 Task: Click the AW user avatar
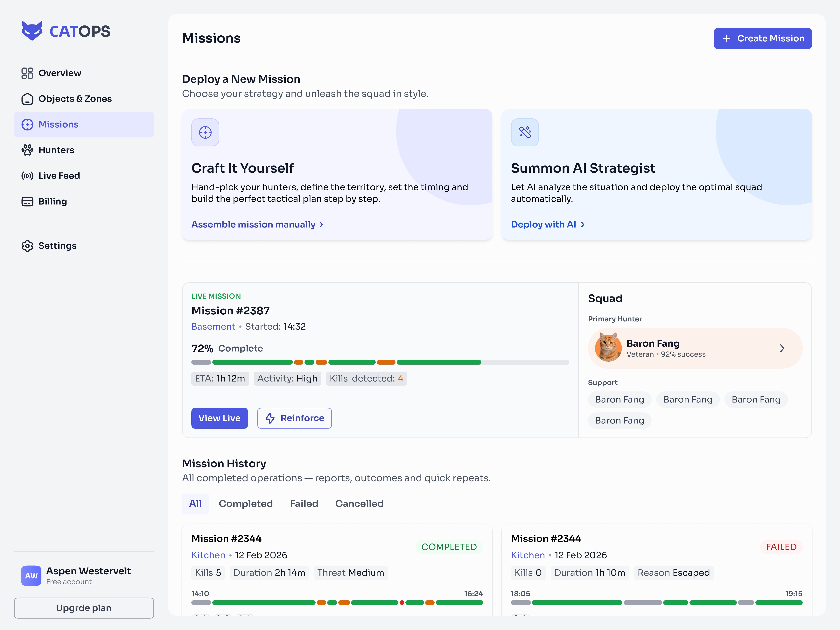click(x=31, y=576)
